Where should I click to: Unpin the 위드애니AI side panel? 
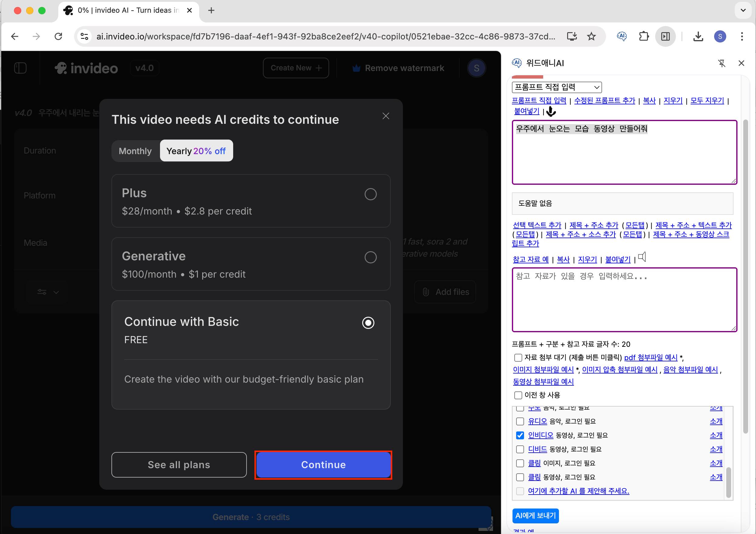(x=721, y=63)
